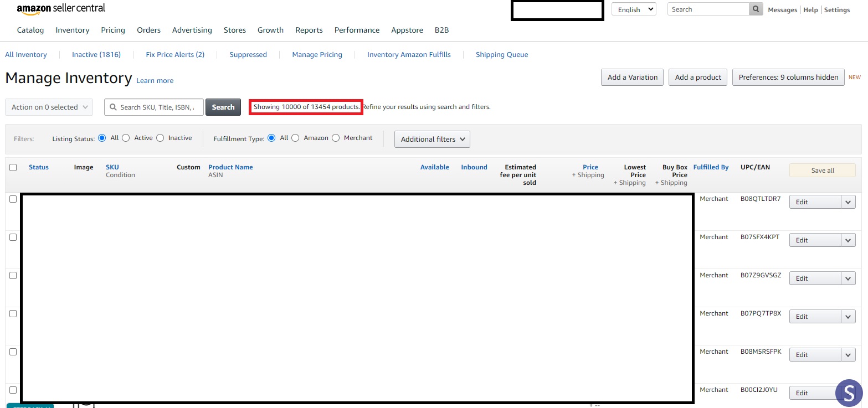Click the Amazon Seller Central logo
The image size is (868, 408).
(x=61, y=9)
